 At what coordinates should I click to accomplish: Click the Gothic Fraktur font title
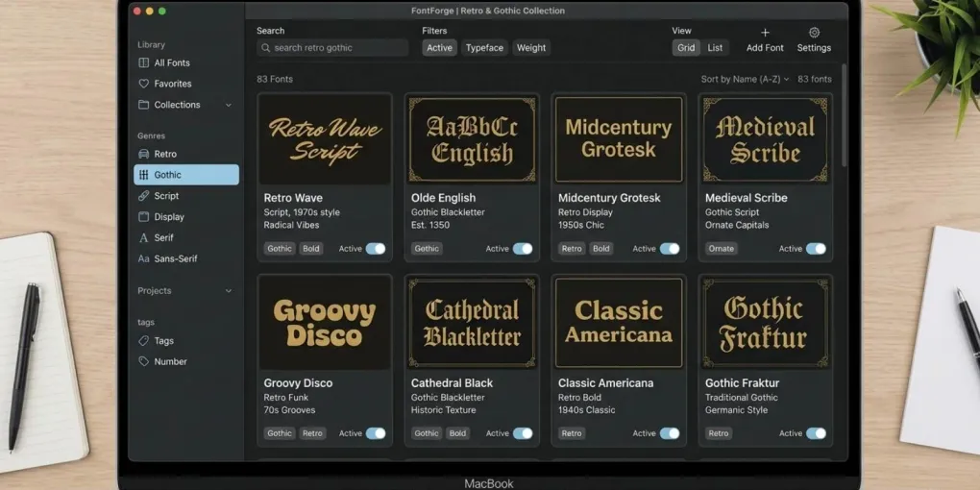point(742,383)
